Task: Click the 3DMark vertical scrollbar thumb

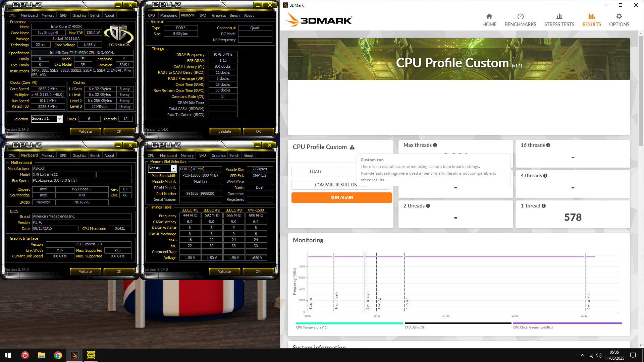Action: tap(641, 90)
